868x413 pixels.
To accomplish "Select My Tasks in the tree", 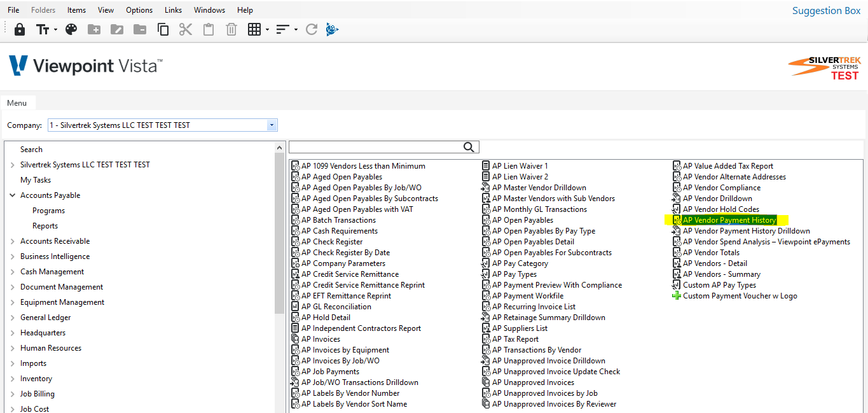I will 36,180.
